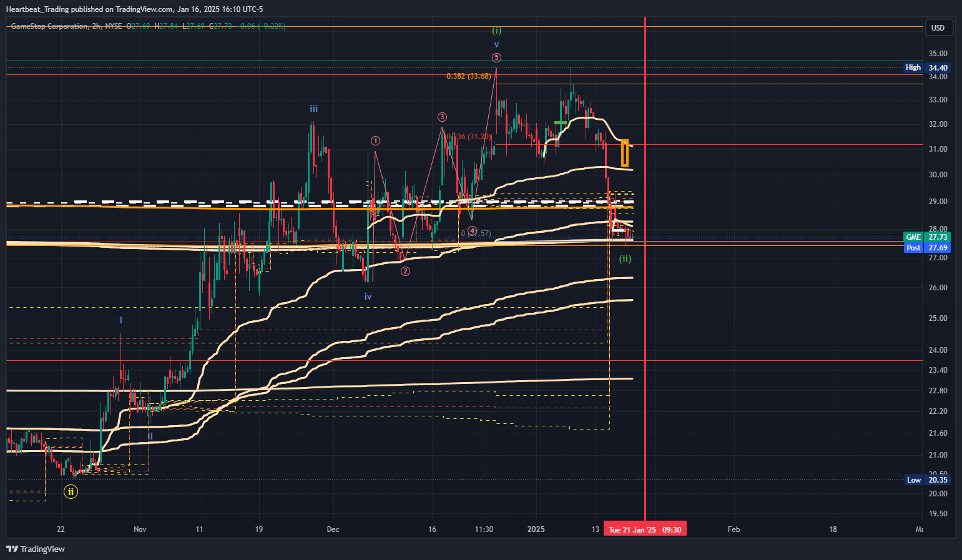
Task: Select the orange rectangle drawing near 31.00
Action: [x=625, y=153]
